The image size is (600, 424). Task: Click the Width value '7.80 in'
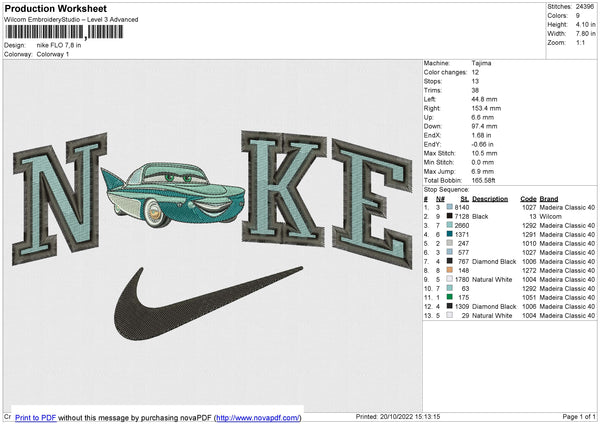tap(585, 34)
